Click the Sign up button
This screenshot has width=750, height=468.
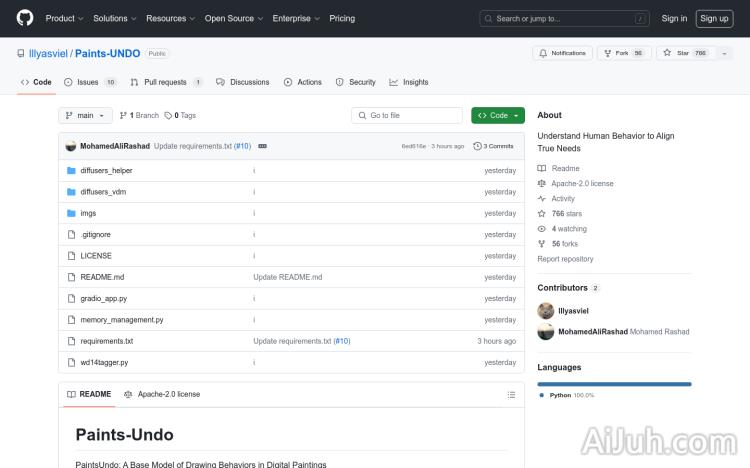pos(714,18)
